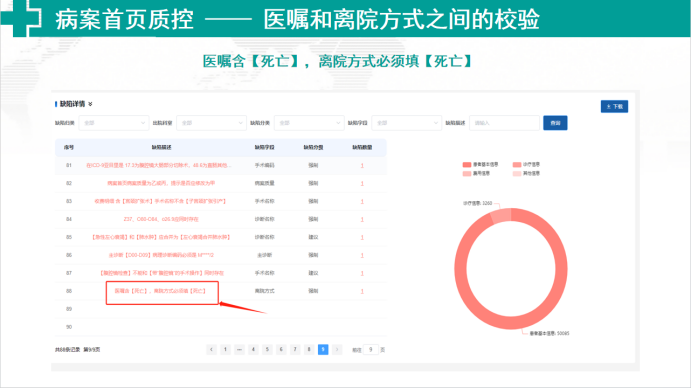The height and width of the screenshot is (388, 691).
Task: Click serial number 90 in table
Action: (69, 327)
